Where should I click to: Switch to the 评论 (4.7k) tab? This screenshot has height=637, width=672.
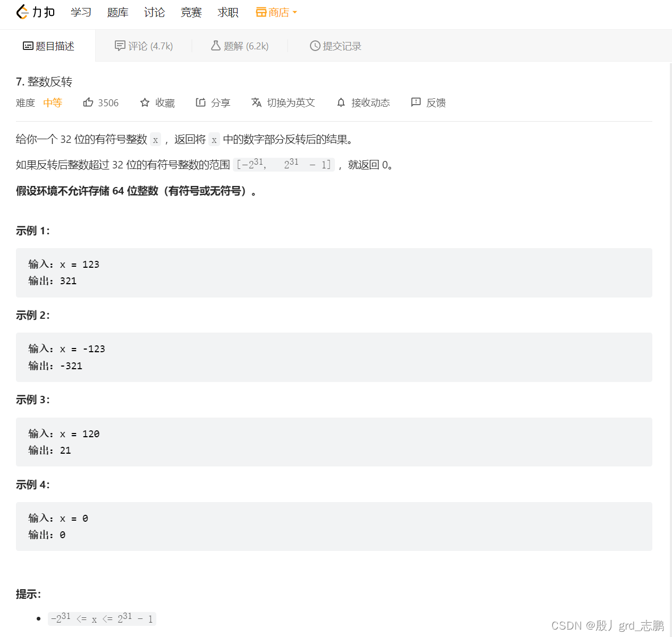coord(144,46)
